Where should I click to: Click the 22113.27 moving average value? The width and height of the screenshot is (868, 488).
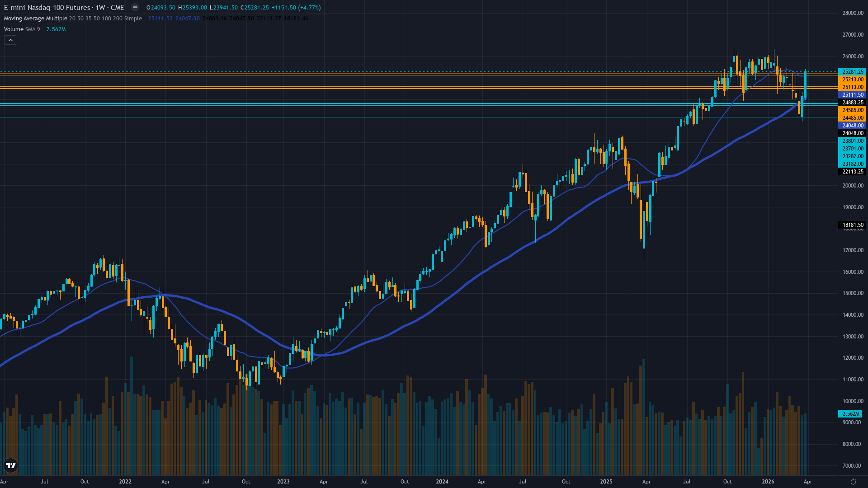click(269, 19)
